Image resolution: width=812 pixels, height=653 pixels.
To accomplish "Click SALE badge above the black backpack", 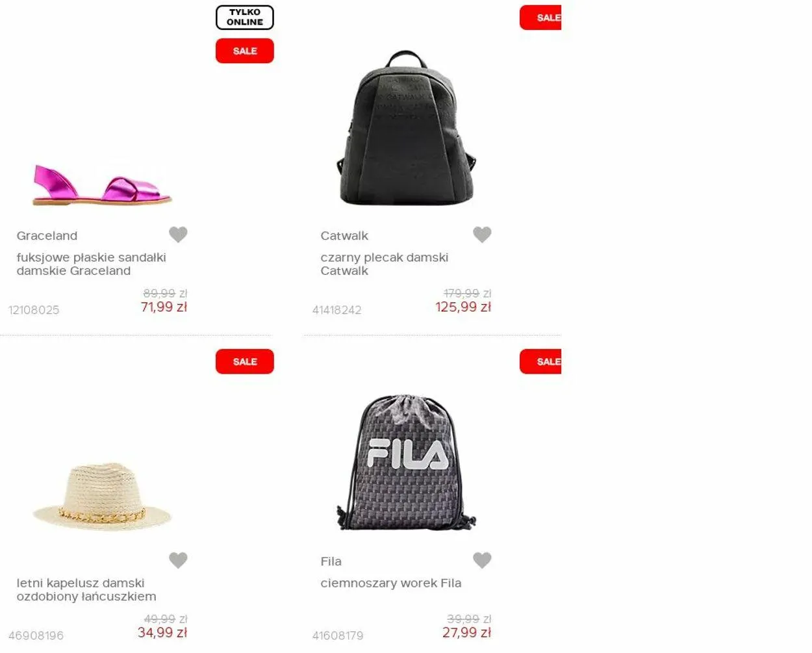I will pos(540,18).
